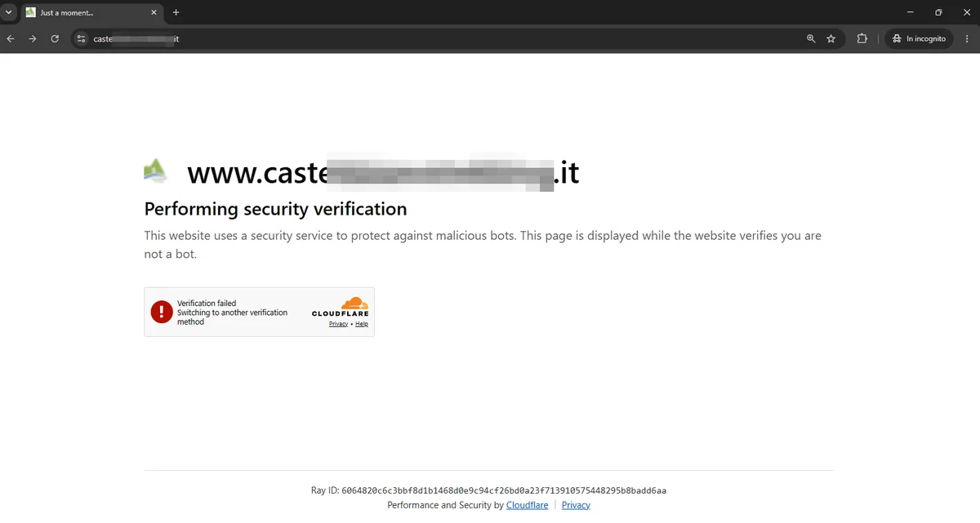Open the Help link inside the Cloudflare widget

[362, 324]
